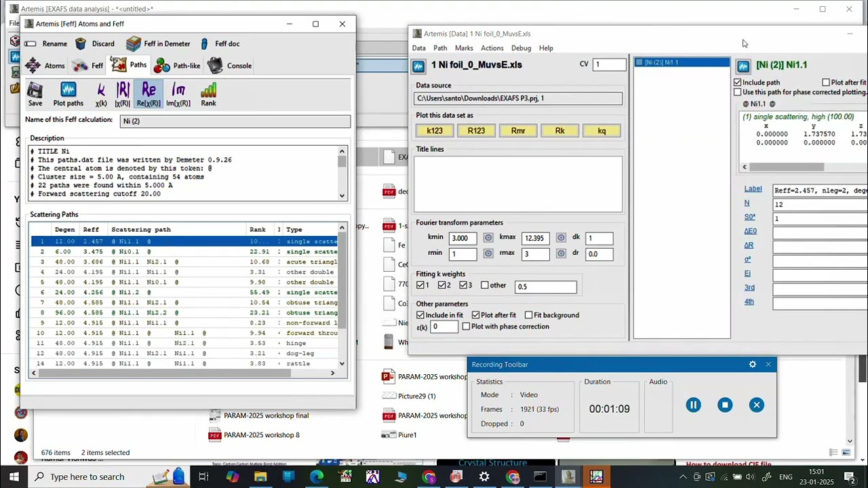Image resolution: width=868 pixels, height=488 pixels.
Task: Select scattering path row 2 with Reff 3.475
Action: (x=184, y=251)
